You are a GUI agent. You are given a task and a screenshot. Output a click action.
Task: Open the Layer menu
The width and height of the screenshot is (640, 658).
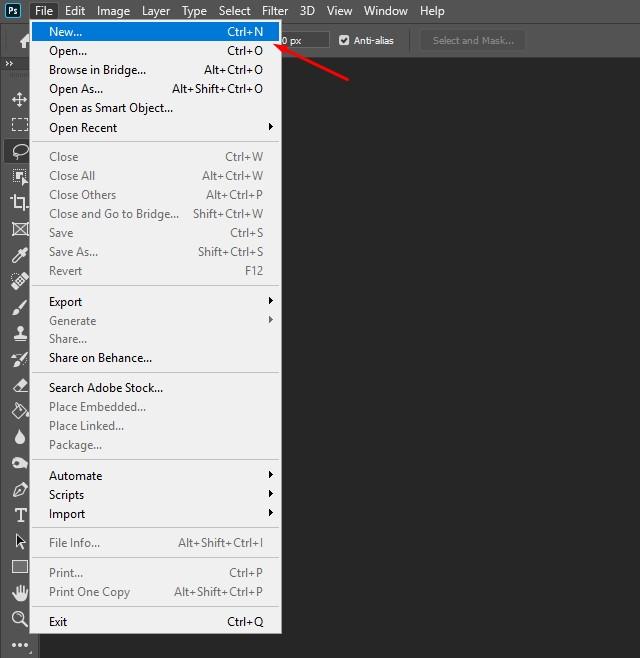[x=156, y=10]
